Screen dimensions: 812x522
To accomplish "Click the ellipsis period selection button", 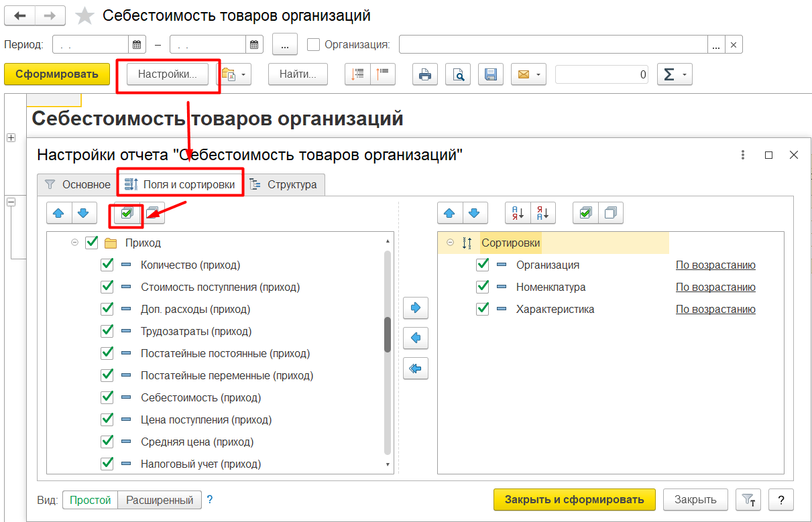I will (285, 45).
